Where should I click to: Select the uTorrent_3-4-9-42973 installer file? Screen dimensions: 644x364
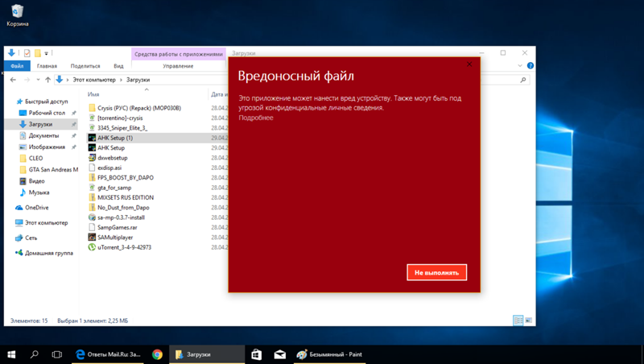tap(123, 247)
